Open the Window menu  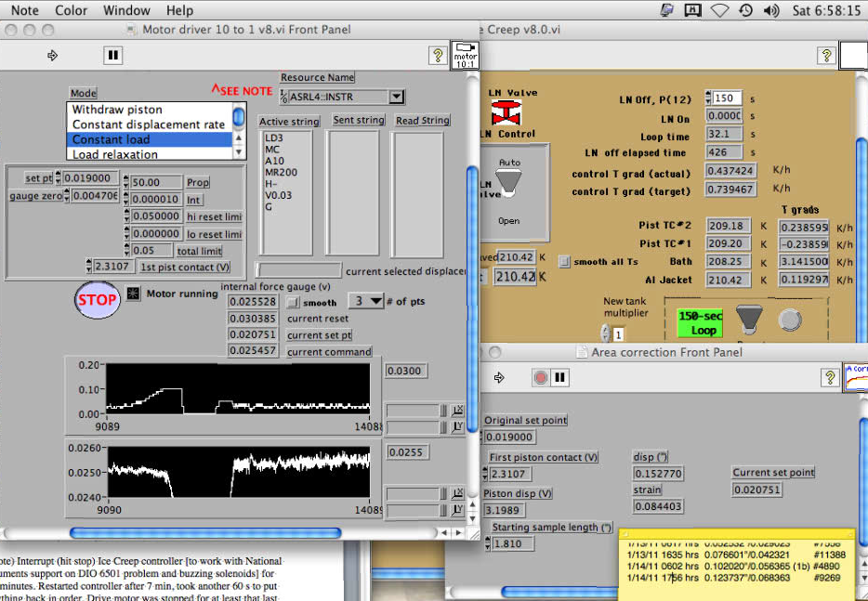(x=126, y=10)
